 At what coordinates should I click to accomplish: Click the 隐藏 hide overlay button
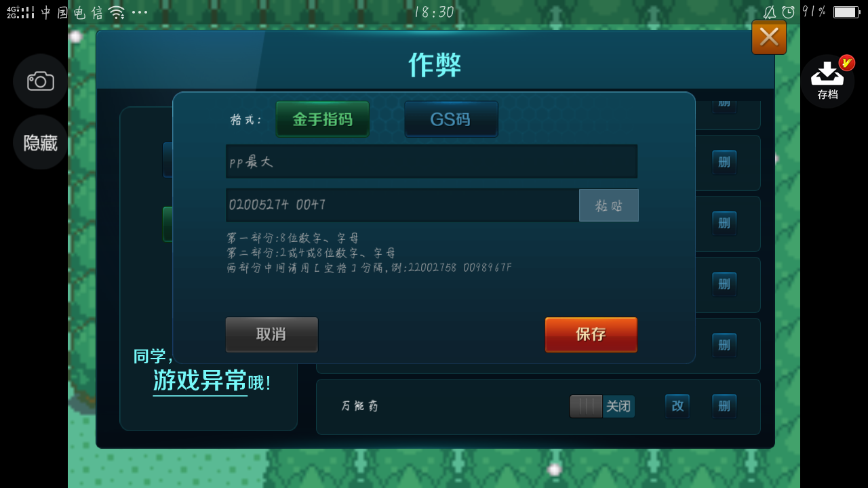pos(40,142)
